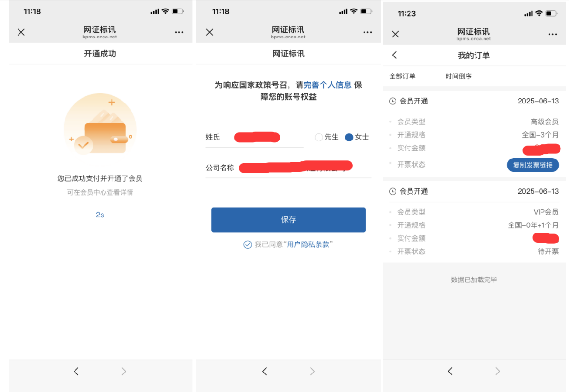Open three-dot menu on 开通成功 screen
569x392 pixels.
click(x=179, y=32)
